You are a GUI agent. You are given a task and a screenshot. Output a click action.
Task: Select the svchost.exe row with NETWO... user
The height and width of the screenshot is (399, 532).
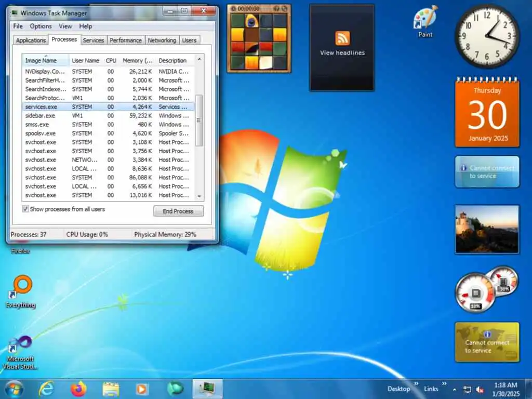(x=109, y=160)
